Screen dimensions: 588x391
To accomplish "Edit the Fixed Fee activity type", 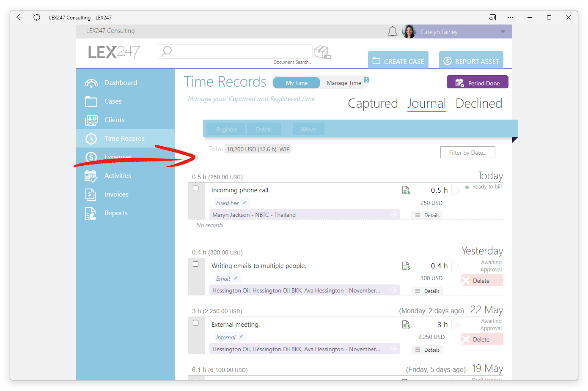I will point(245,202).
